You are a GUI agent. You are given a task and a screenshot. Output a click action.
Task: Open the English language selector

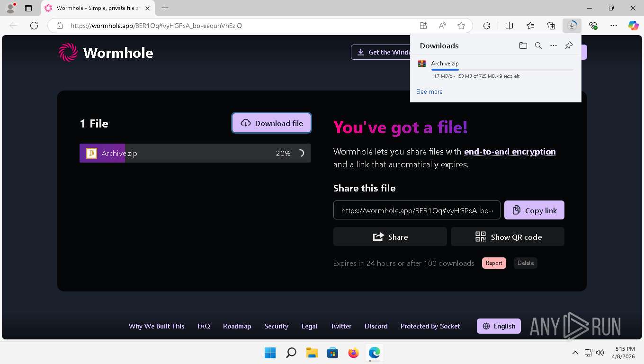click(x=499, y=326)
